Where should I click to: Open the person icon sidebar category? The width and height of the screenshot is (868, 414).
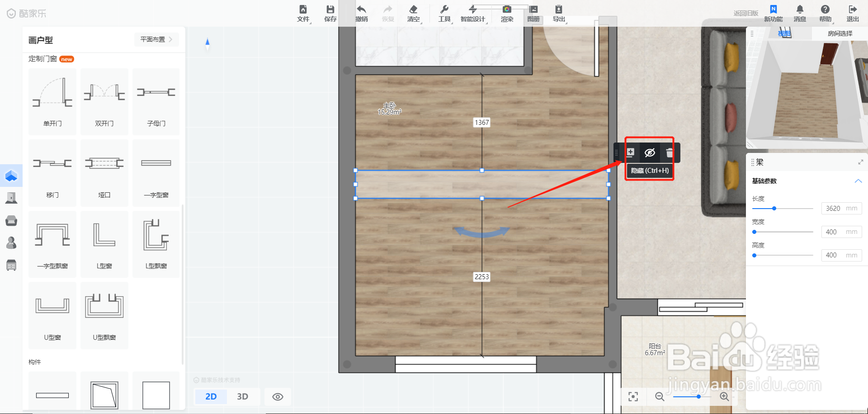(11, 243)
